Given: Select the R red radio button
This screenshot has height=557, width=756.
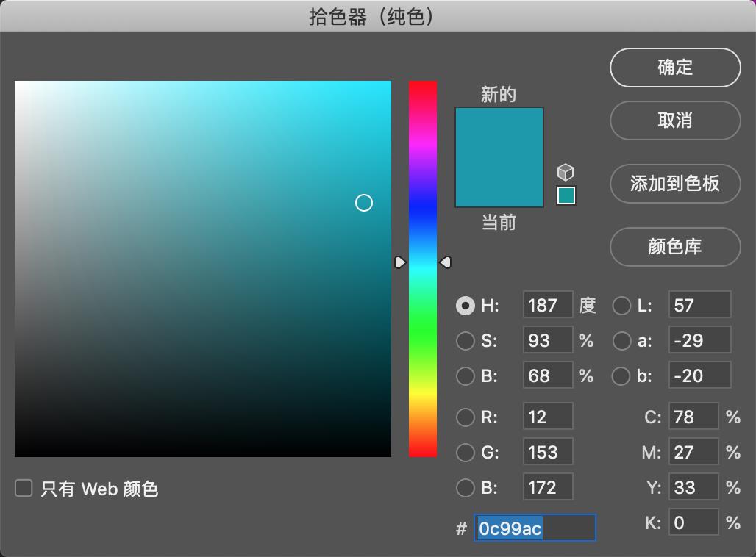Looking at the screenshot, I should pyautogui.click(x=465, y=417).
